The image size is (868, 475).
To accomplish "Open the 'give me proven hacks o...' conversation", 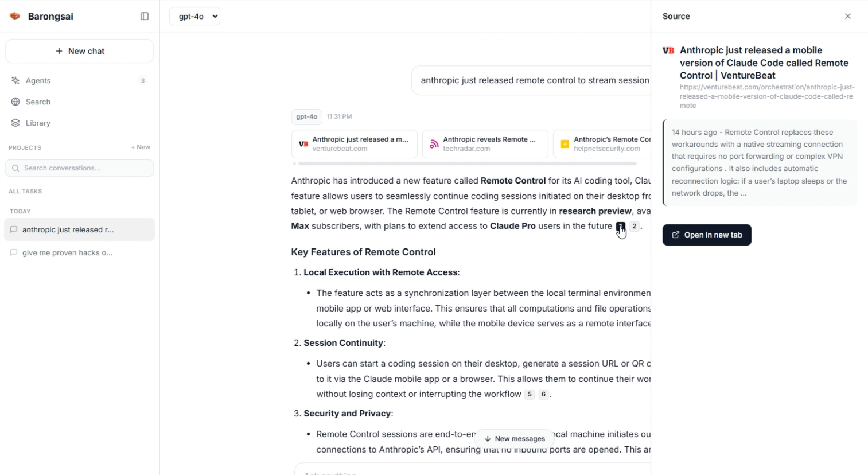I will (x=79, y=252).
